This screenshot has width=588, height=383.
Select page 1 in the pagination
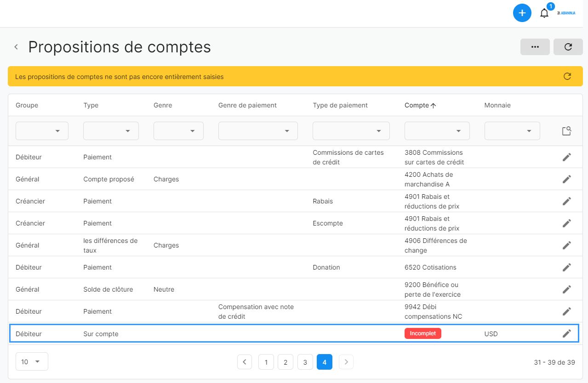click(266, 362)
